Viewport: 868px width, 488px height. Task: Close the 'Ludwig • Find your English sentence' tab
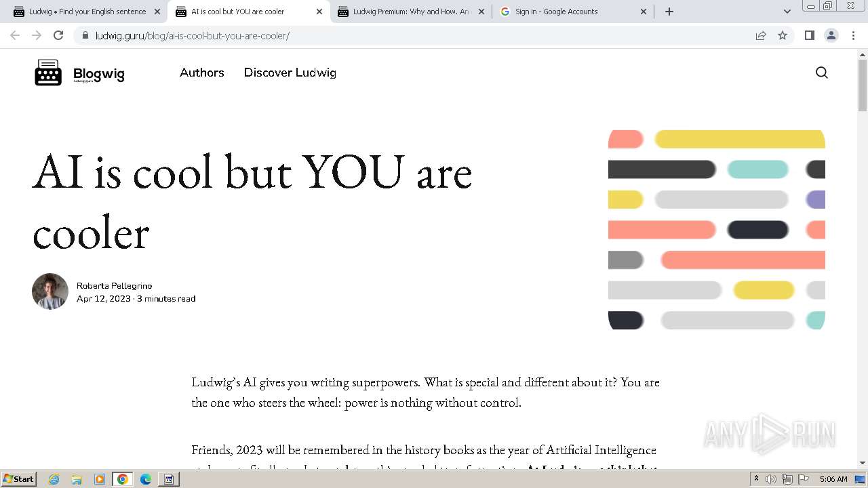(157, 12)
